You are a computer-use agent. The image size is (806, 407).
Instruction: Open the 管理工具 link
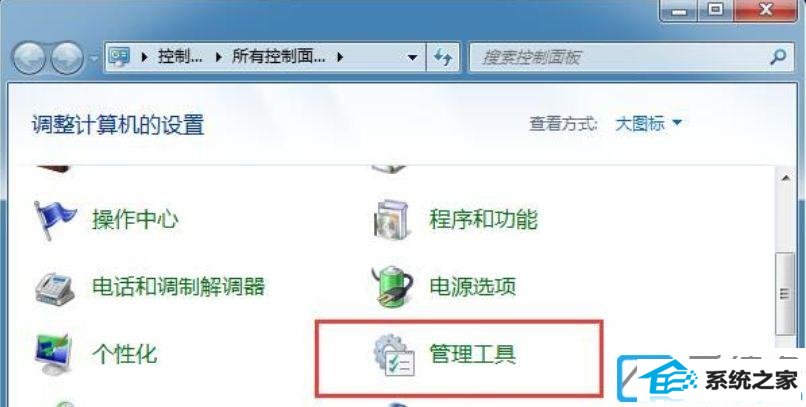(x=472, y=355)
